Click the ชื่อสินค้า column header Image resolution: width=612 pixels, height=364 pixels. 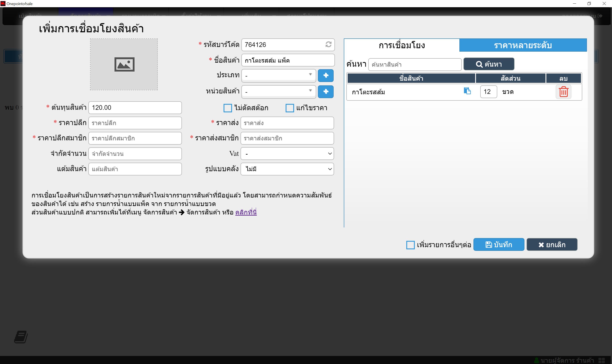pyautogui.click(x=411, y=78)
